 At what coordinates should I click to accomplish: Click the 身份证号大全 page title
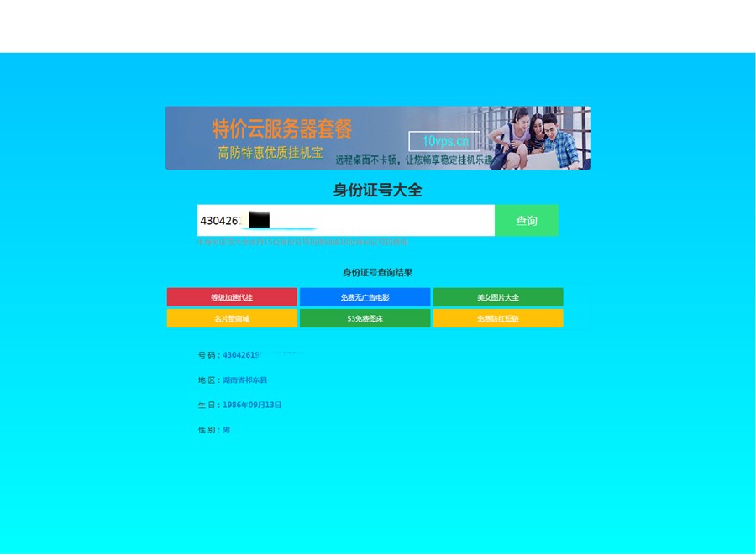[x=377, y=190]
